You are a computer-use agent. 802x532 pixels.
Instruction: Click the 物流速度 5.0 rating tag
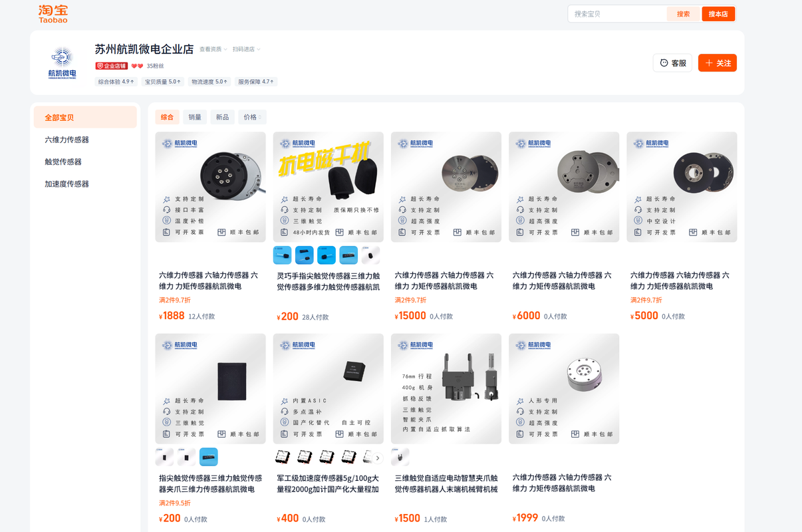(209, 82)
